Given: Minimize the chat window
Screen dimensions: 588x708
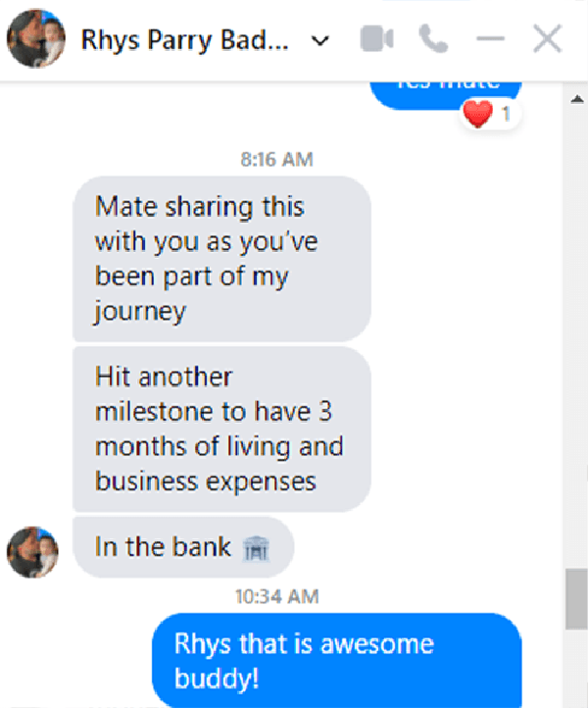Looking at the screenshot, I should point(490,39).
